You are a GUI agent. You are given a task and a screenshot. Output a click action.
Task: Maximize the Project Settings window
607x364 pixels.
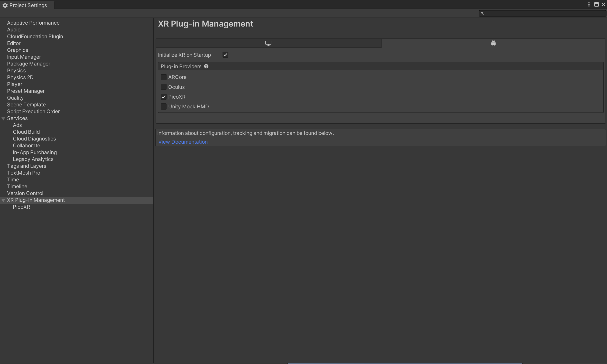[x=596, y=5]
